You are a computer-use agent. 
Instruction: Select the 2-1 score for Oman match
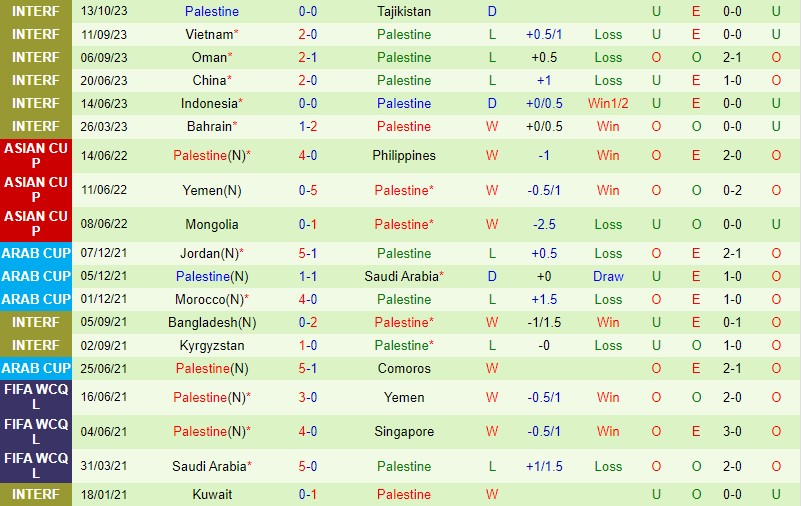point(308,57)
